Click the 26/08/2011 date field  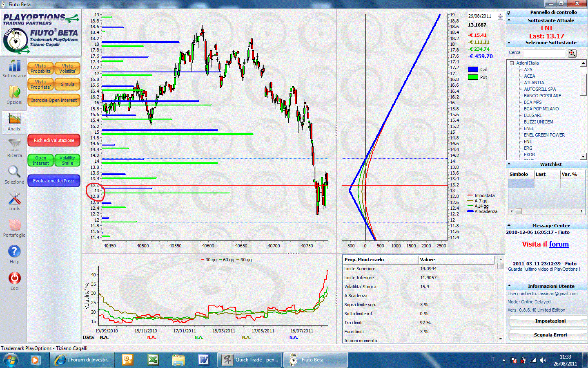(482, 16)
